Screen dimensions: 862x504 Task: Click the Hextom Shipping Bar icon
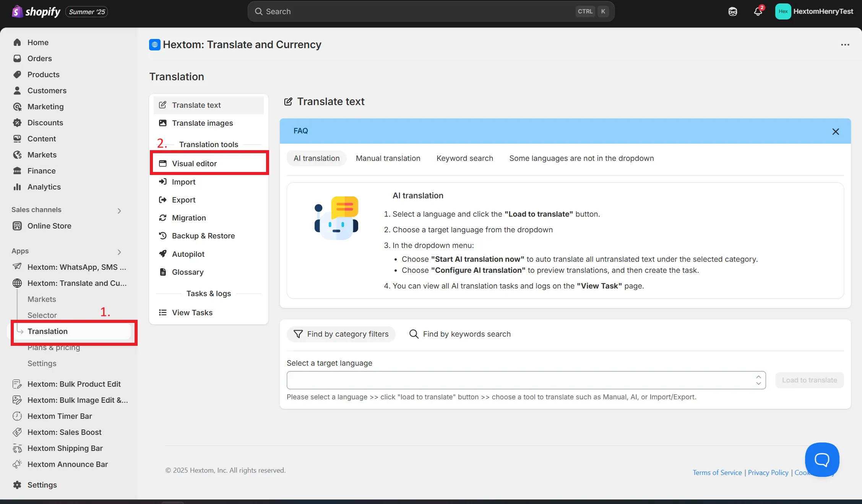point(17,448)
